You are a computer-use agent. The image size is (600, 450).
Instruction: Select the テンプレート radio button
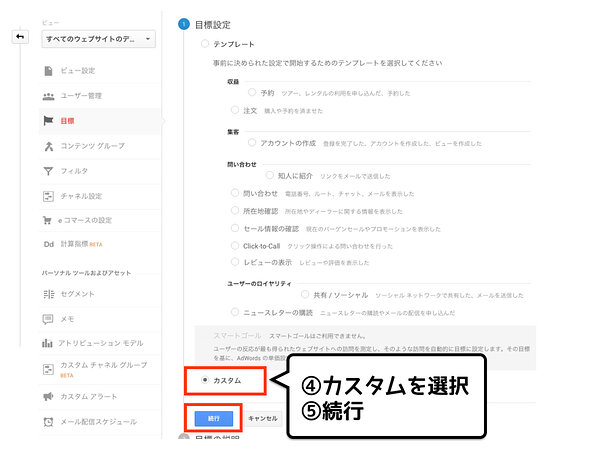tap(205, 44)
